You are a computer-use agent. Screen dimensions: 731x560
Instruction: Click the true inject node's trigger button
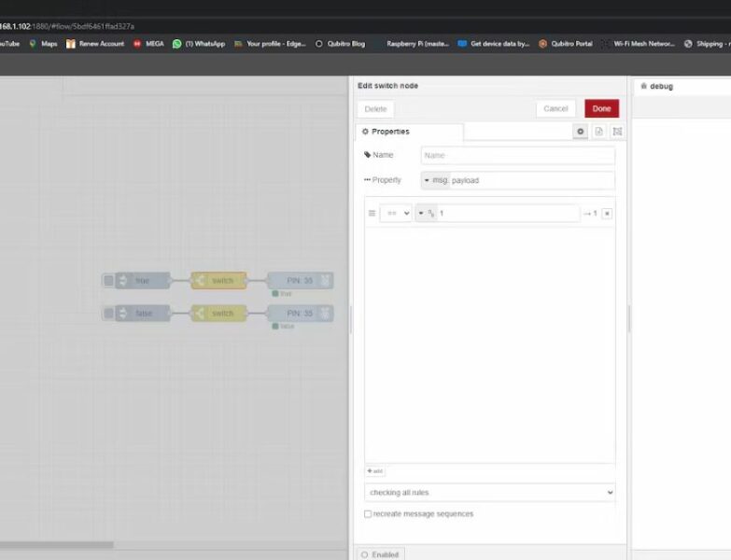click(109, 281)
